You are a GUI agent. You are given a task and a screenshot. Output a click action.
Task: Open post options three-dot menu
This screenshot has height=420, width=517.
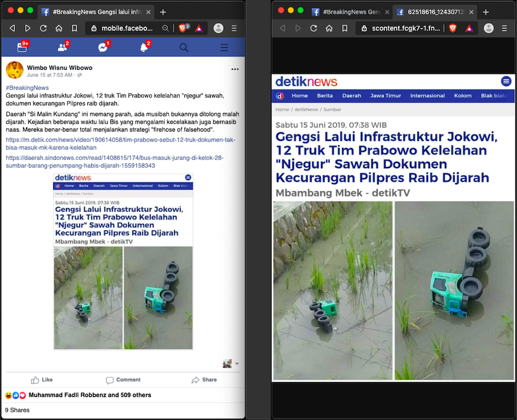coord(235,69)
